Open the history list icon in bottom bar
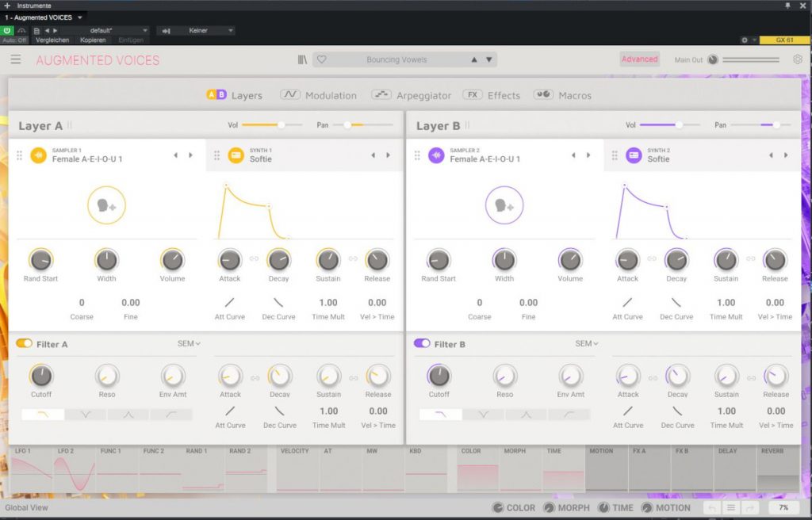 (x=730, y=508)
